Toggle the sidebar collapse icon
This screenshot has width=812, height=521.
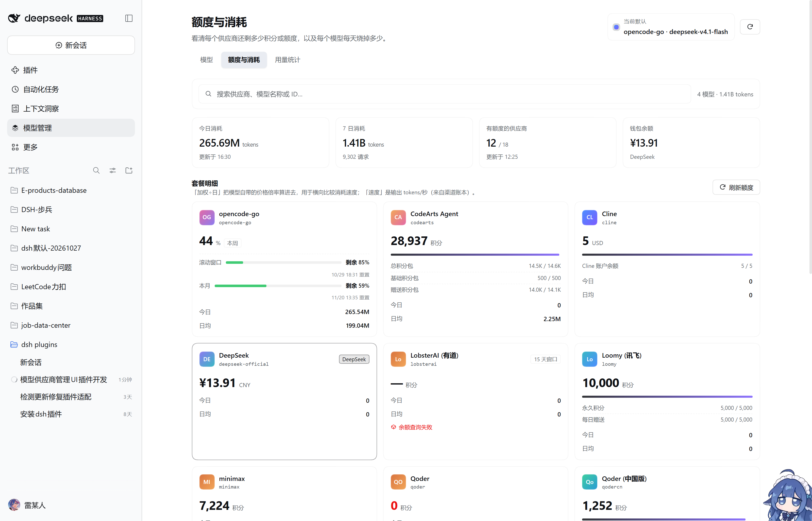129,18
